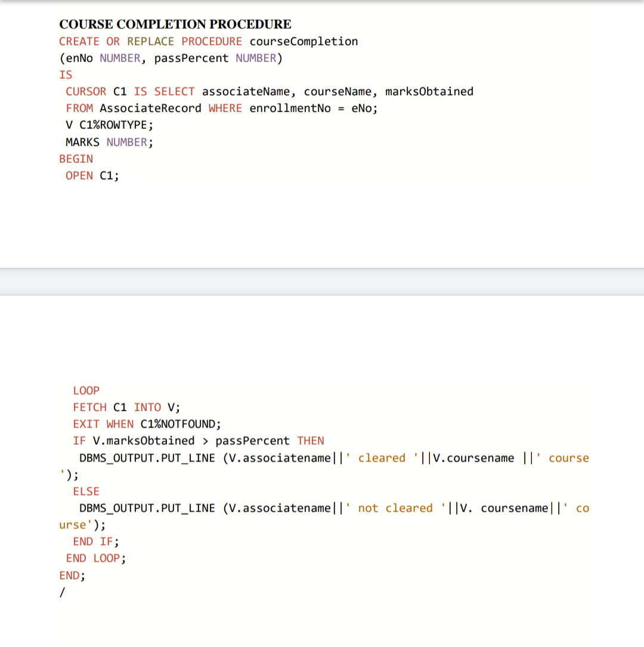This screenshot has width=644, height=647.
Task: Click the parameter line '(enNo NUMBER, passPercent NUMBER)'
Action: pos(171,58)
